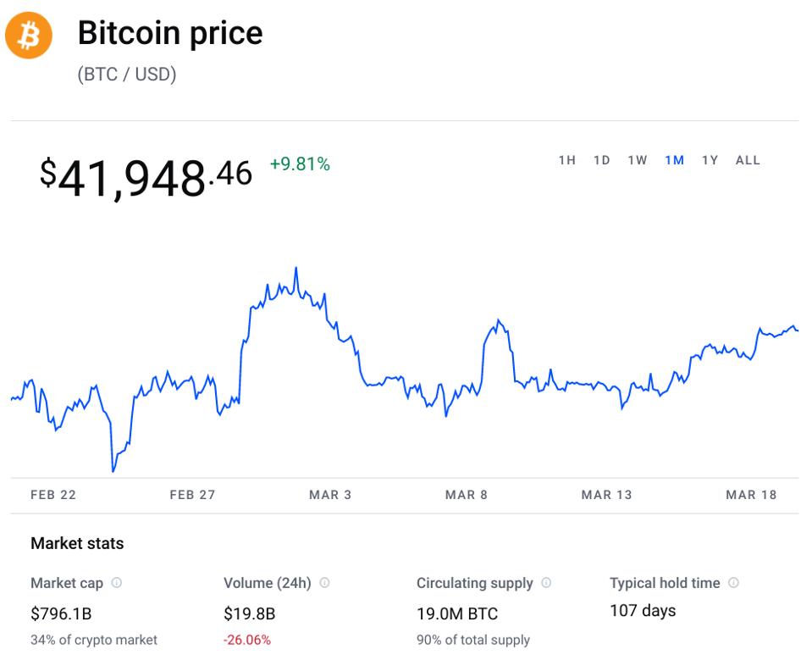812x666 pixels.
Task: Click the Bitcoin price heading
Action: coord(170,33)
